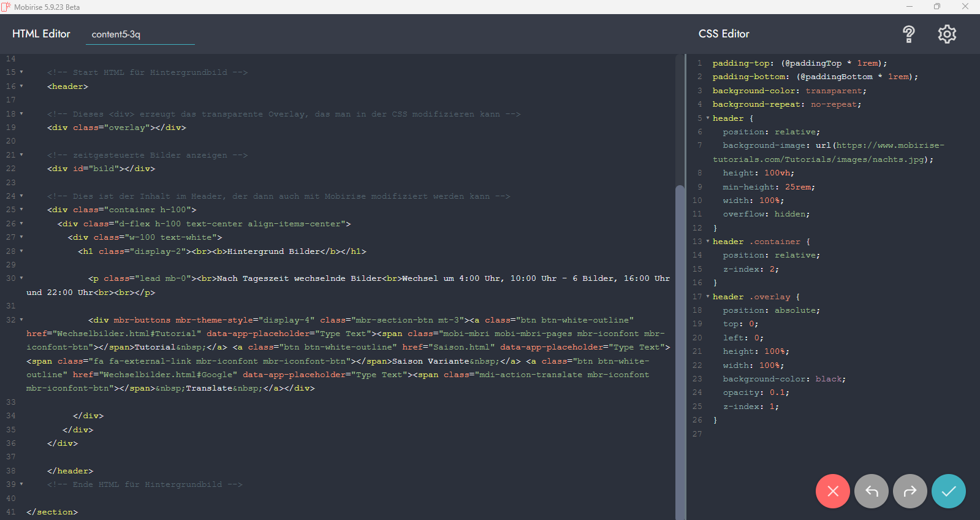Click the overflow: hidden CSS line
The width and height of the screenshot is (980, 520).
tap(766, 214)
